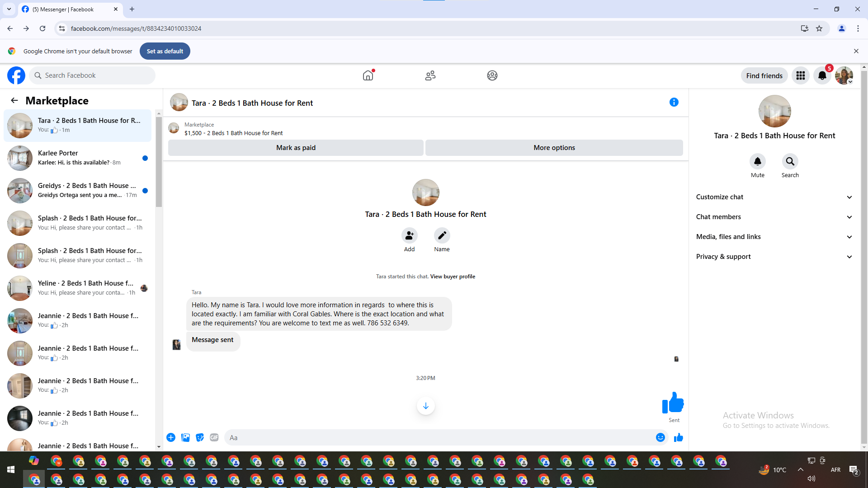
Task: Open the account profile picture menu
Action: point(844,75)
